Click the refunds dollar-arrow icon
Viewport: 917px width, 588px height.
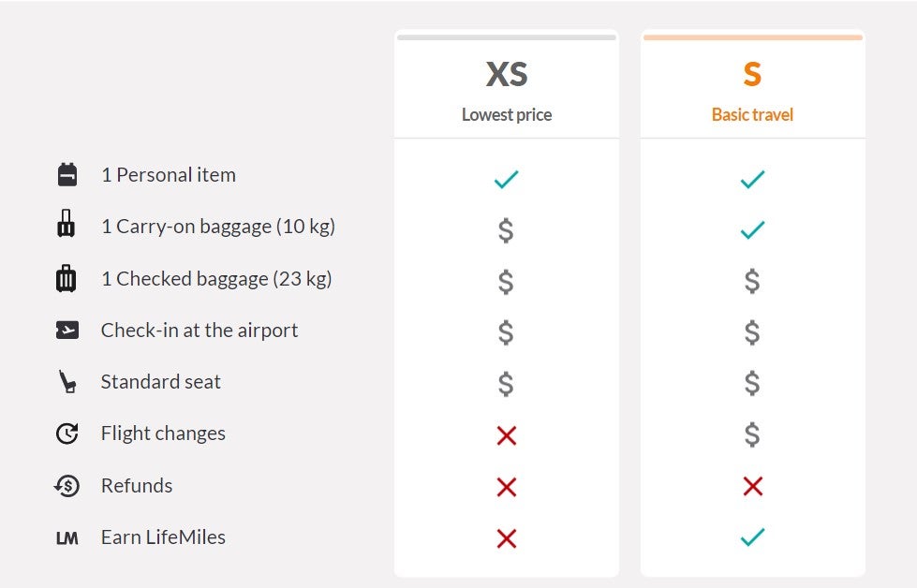(x=67, y=485)
